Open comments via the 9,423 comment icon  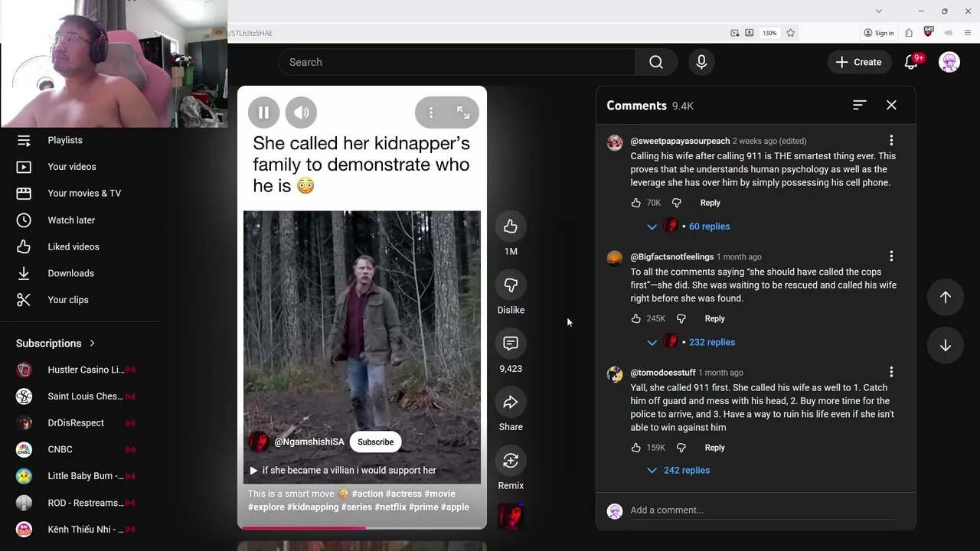pyautogui.click(x=511, y=344)
